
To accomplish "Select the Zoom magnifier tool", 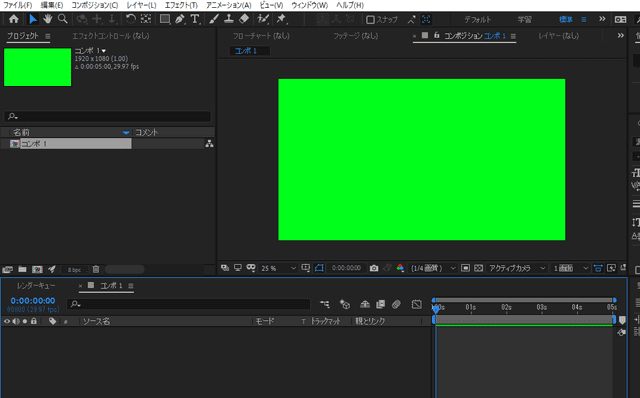I will (x=62, y=19).
